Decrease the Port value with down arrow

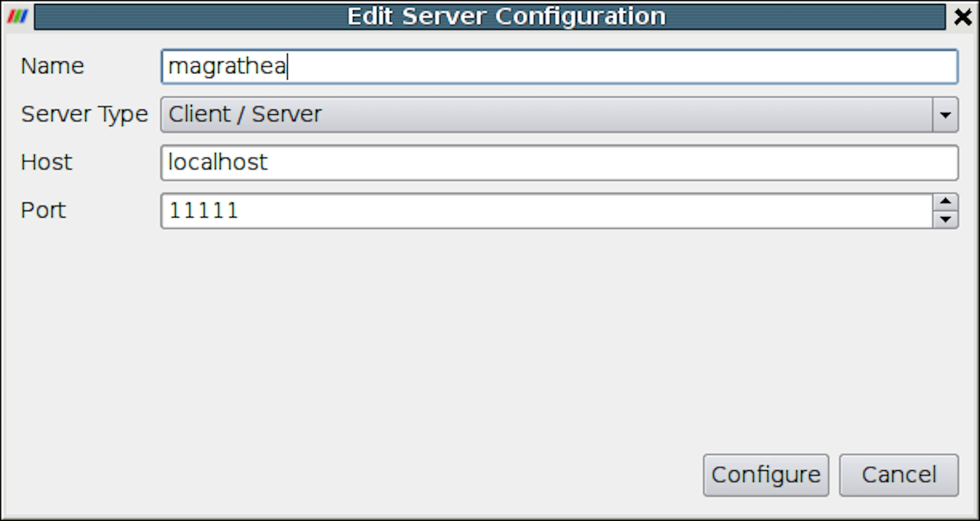(945, 219)
